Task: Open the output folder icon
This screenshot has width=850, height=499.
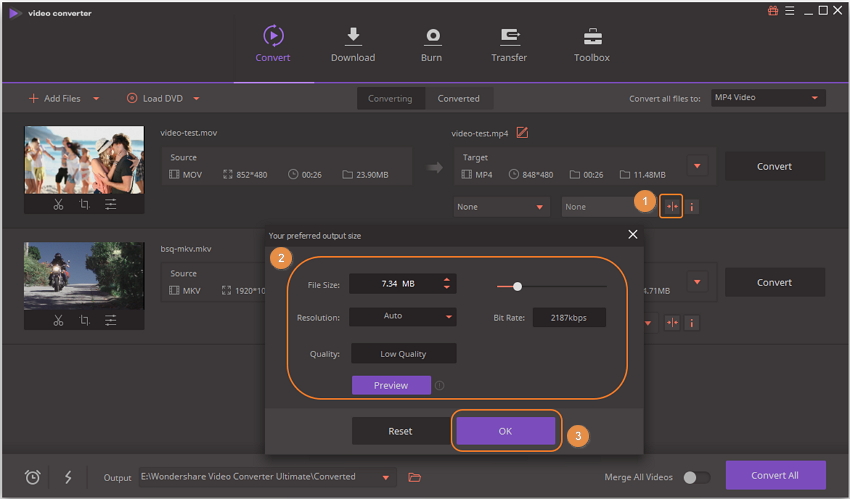Action: coord(415,477)
